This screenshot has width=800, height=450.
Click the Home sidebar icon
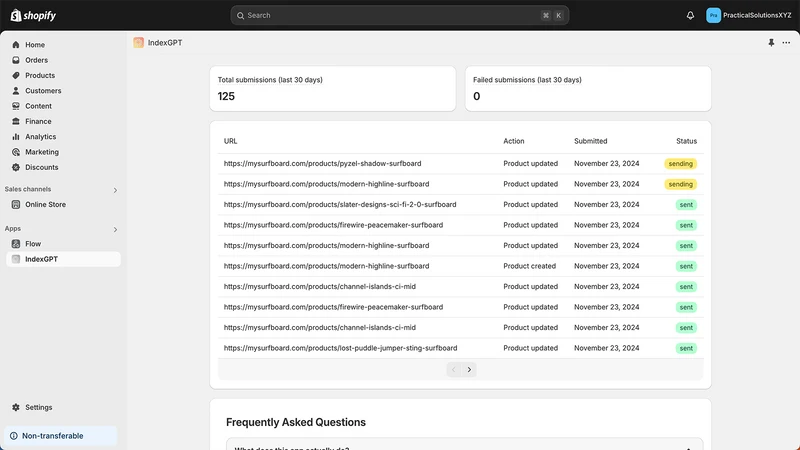[x=16, y=45]
